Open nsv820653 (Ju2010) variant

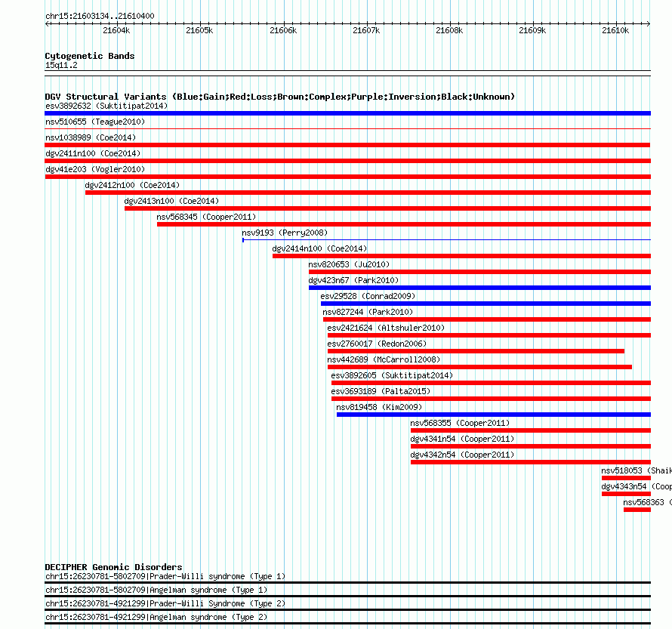(350, 264)
